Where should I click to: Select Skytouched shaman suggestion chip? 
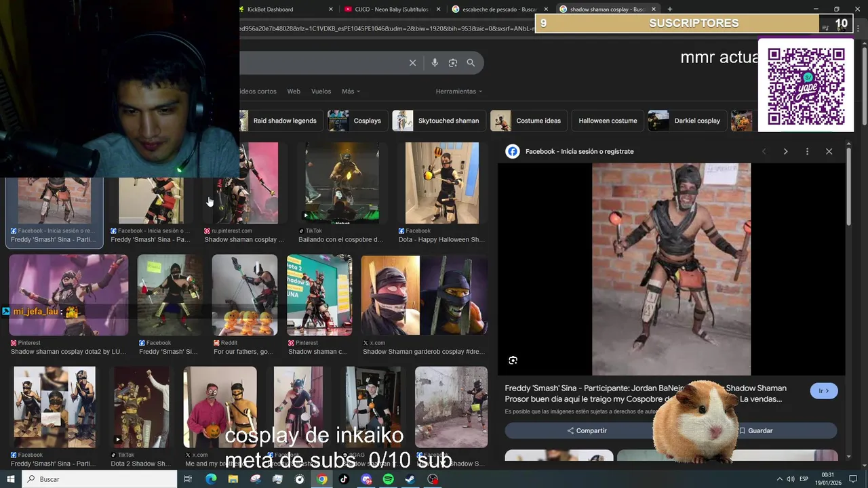[x=439, y=121]
